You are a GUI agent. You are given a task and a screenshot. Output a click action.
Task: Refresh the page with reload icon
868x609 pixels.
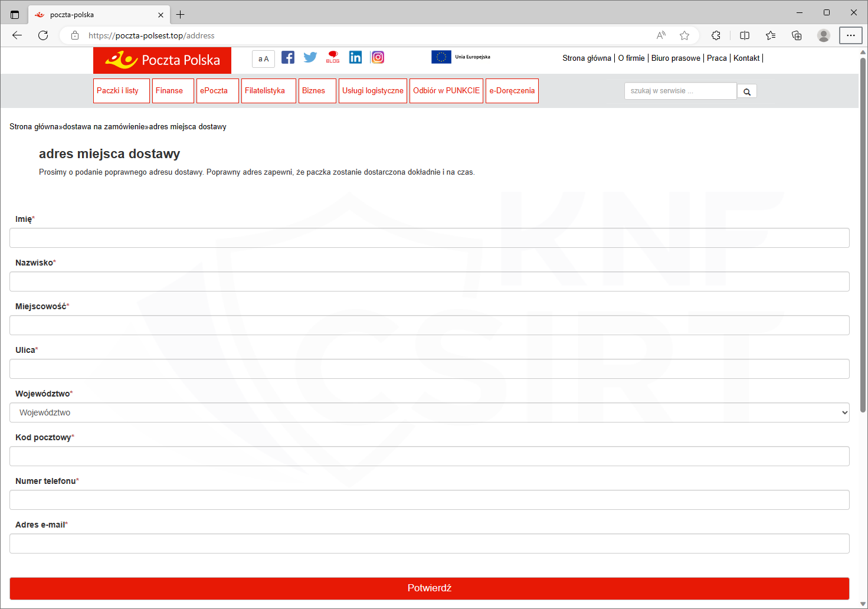point(43,35)
